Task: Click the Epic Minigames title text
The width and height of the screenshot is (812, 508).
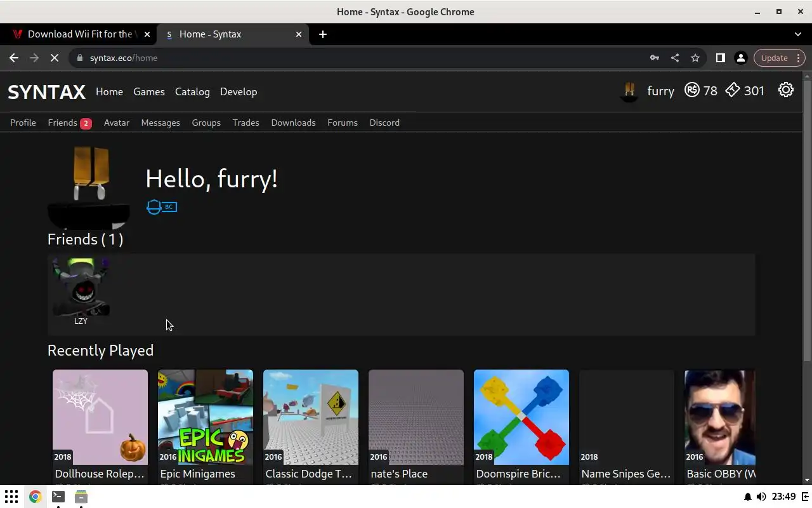Action: [x=198, y=474]
